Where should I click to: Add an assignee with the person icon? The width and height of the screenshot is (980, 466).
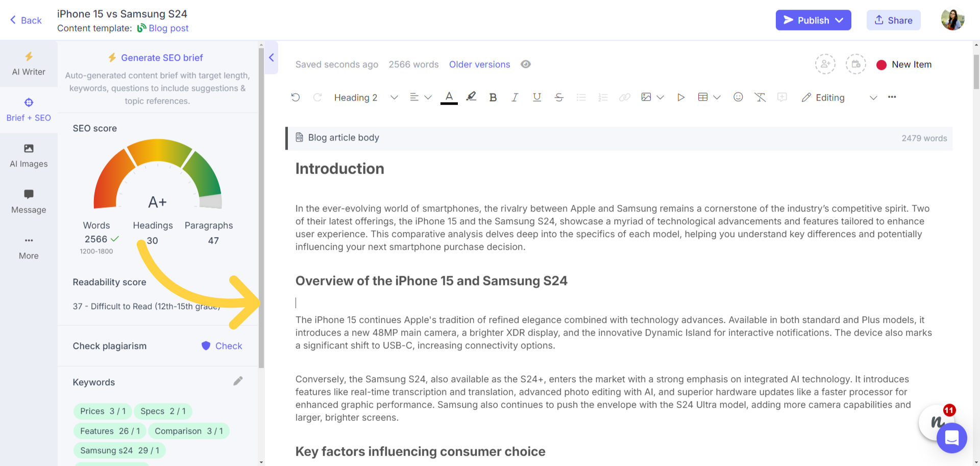click(x=825, y=64)
